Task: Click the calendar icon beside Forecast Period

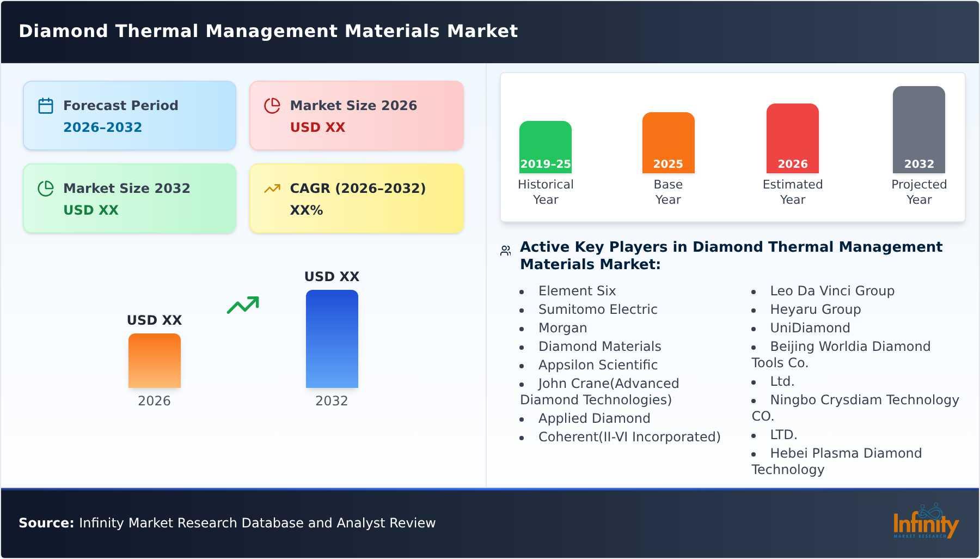Action: point(46,106)
